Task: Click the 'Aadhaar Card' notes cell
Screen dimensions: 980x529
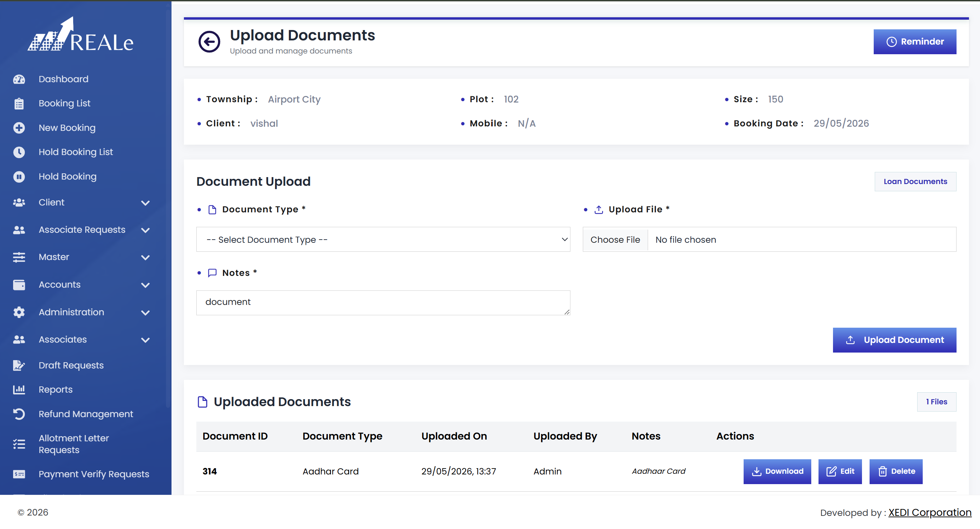Action: (x=658, y=472)
